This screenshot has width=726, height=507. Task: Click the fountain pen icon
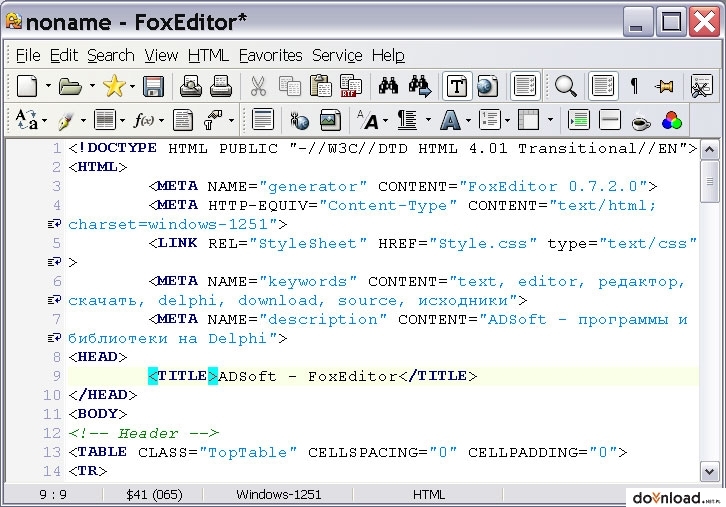[66, 121]
